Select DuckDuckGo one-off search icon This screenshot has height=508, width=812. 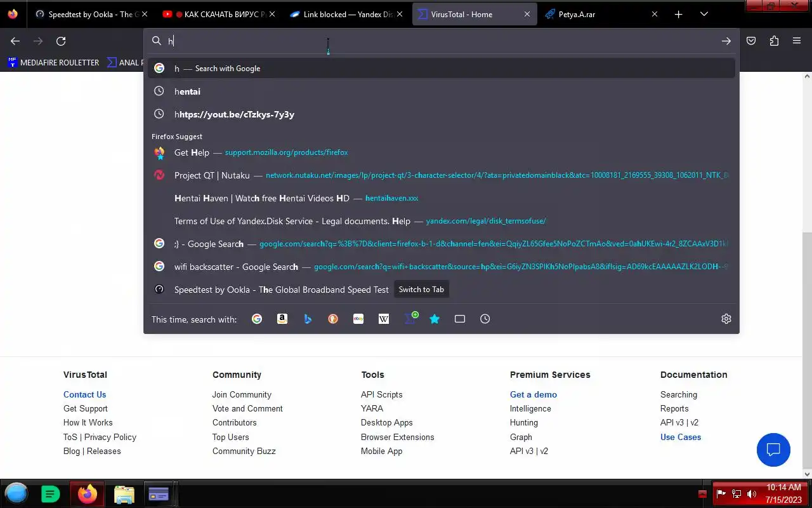point(333,319)
